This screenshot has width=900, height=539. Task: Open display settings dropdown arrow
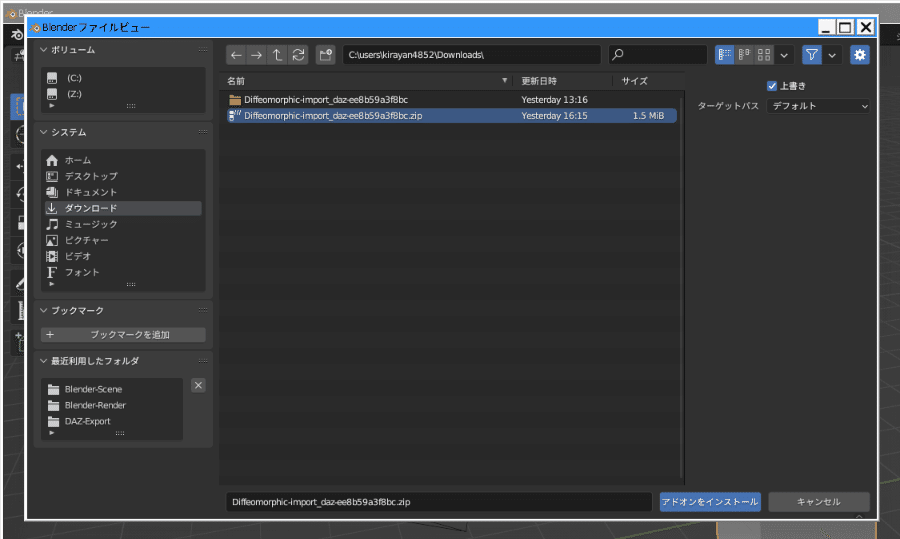pyautogui.click(x=784, y=55)
